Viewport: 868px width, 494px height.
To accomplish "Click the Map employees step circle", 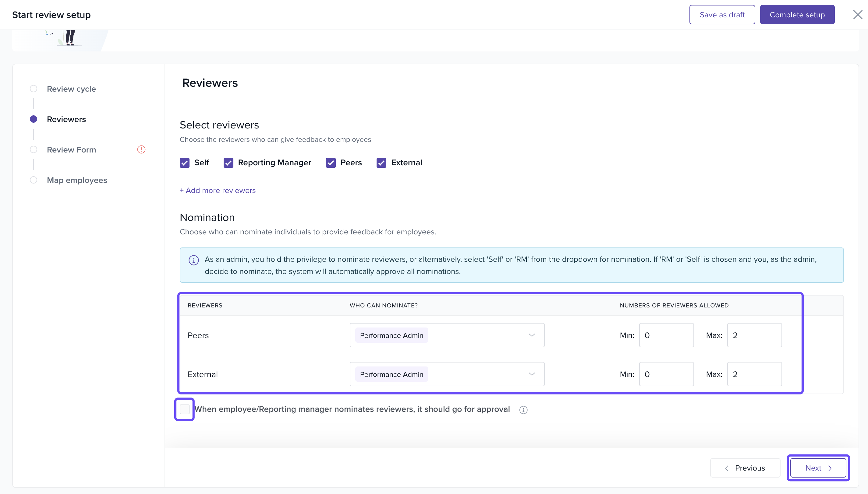I will click(x=33, y=180).
